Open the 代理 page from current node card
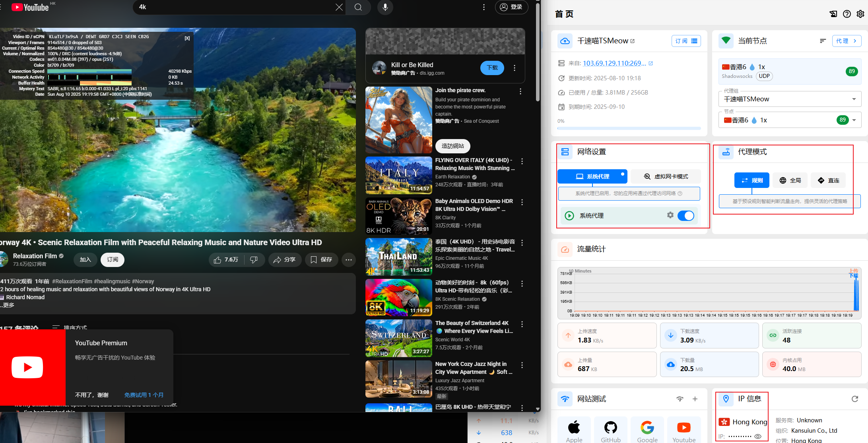 847,41
